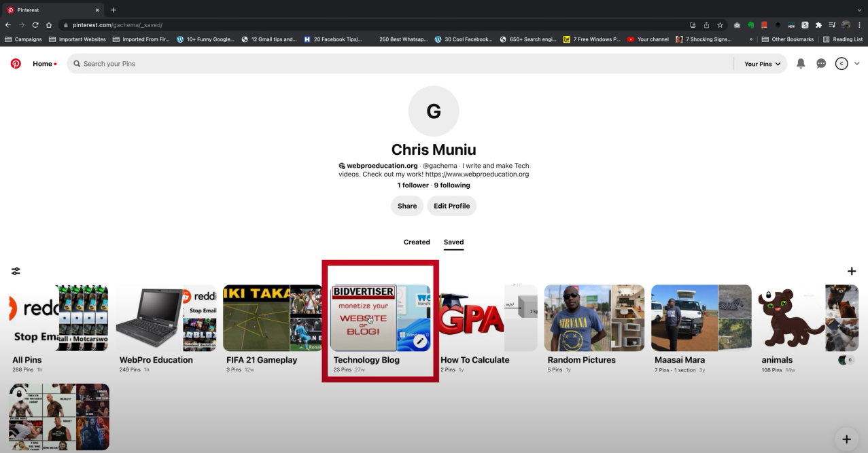Switch to the Created tab
Viewport: 868px width, 453px height.
[x=417, y=242]
